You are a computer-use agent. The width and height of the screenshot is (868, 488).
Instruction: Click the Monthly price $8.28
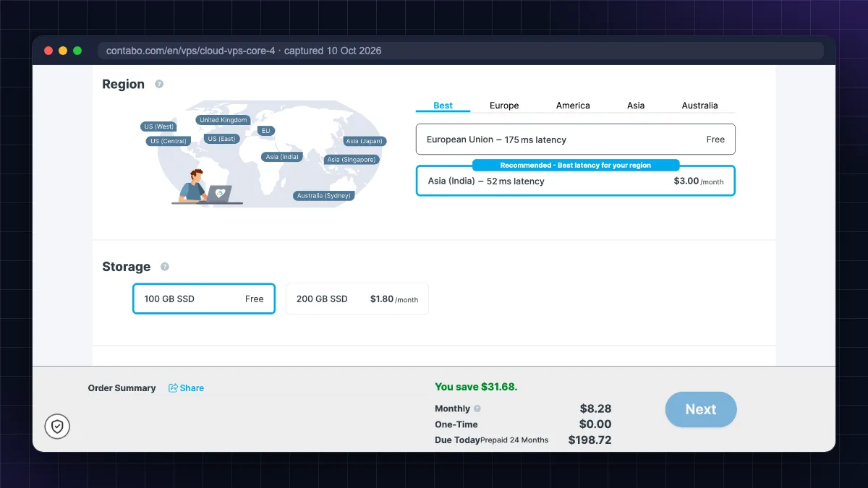click(x=595, y=408)
